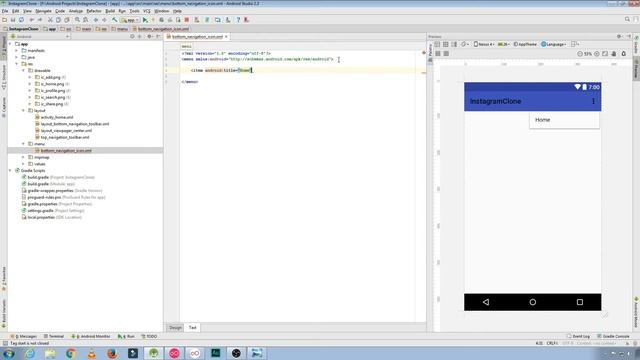640x360 pixels.
Task: Open the Refactor menu
Action: point(93,11)
